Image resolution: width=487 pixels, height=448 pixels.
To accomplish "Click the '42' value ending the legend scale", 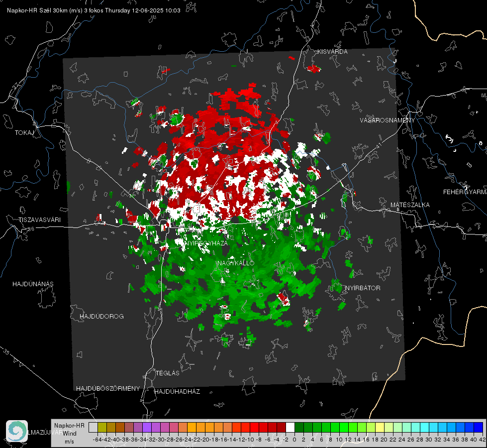I will pos(482,440).
